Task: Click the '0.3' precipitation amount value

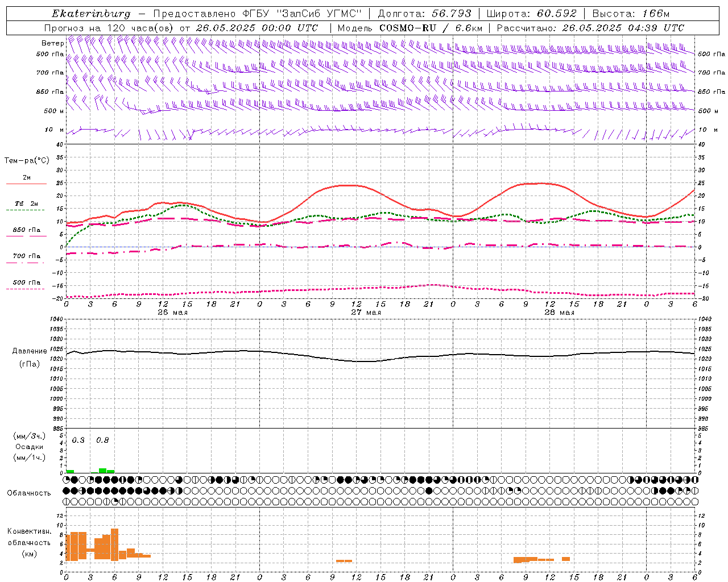Action: tap(78, 440)
